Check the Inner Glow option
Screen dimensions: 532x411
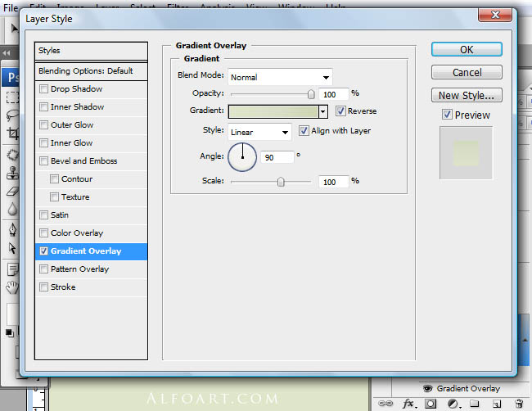tap(43, 143)
